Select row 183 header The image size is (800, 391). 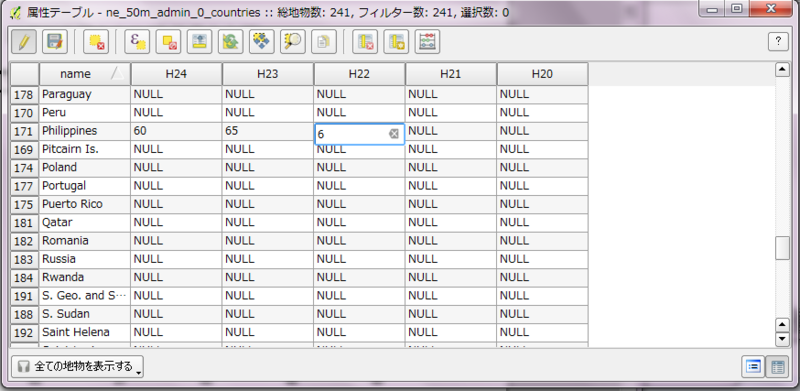25,259
